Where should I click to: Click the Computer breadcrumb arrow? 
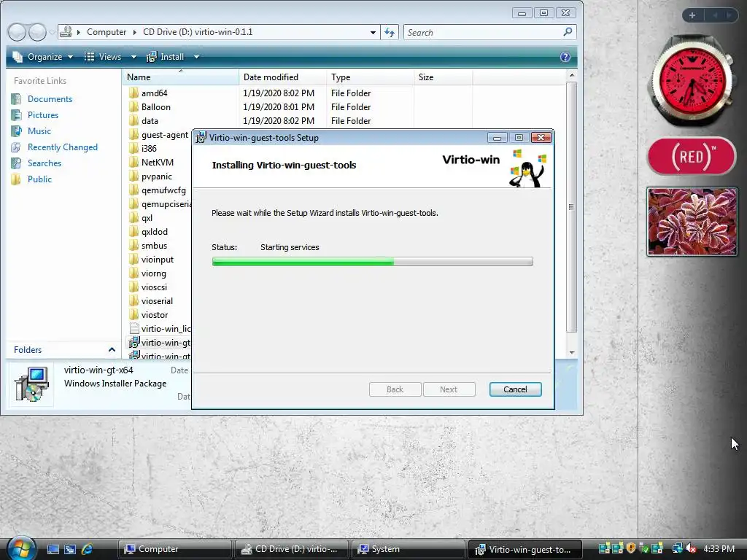tap(78, 32)
